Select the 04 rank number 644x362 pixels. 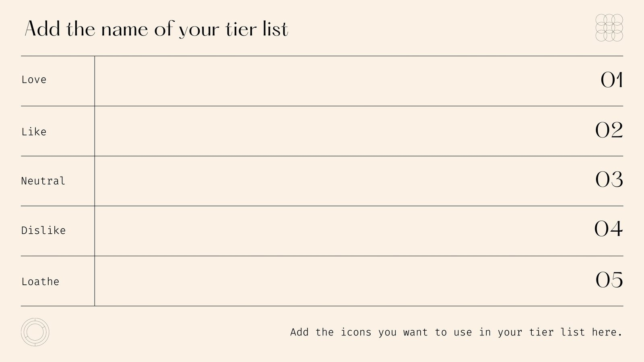point(609,229)
